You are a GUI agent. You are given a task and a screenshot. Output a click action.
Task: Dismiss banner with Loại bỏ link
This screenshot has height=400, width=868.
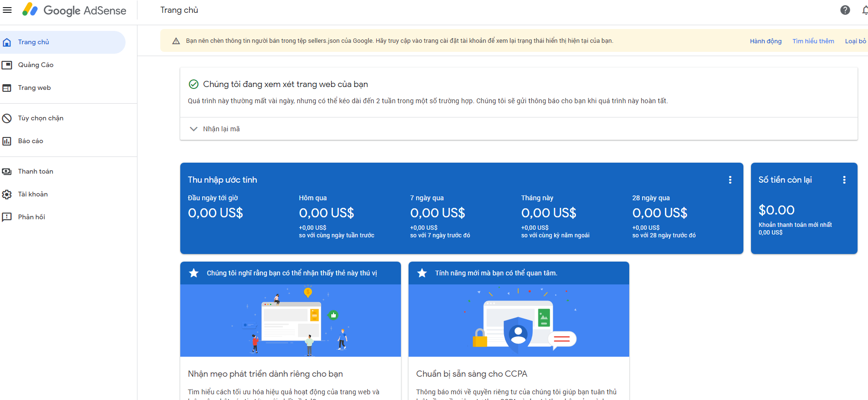click(856, 41)
